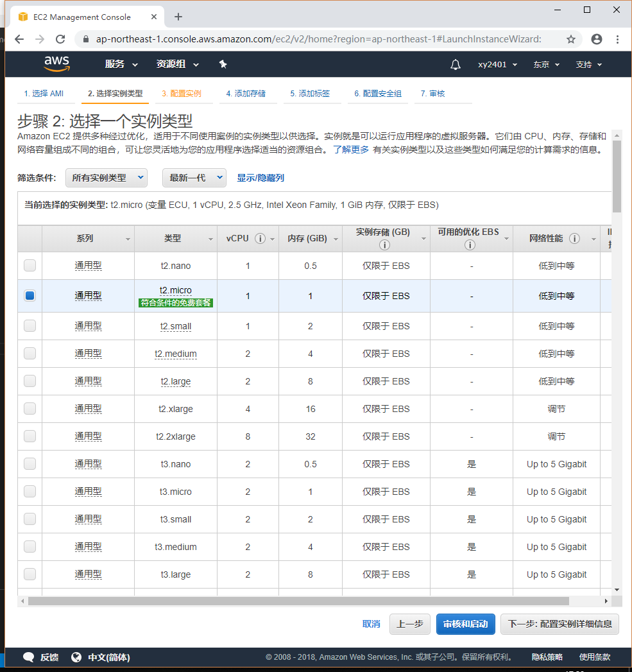Go back with the browser back arrow
Viewport: 632px width, 672px height.
[19, 39]
